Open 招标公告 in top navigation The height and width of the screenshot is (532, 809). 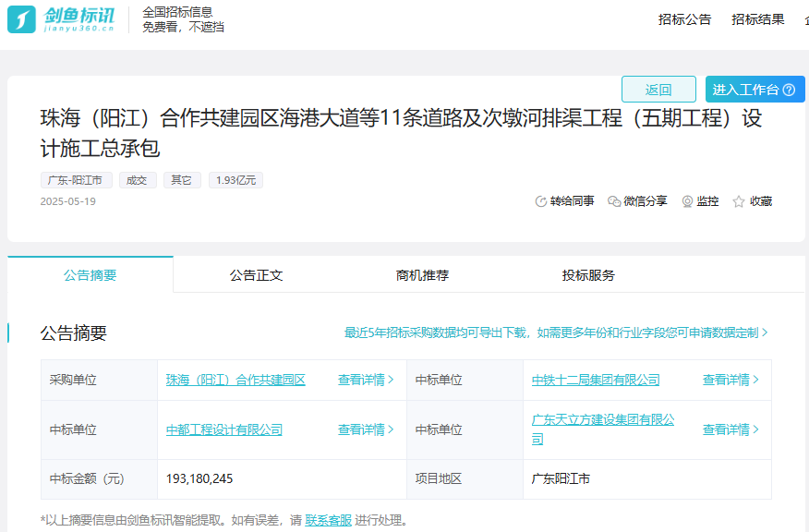pos(684,19)
